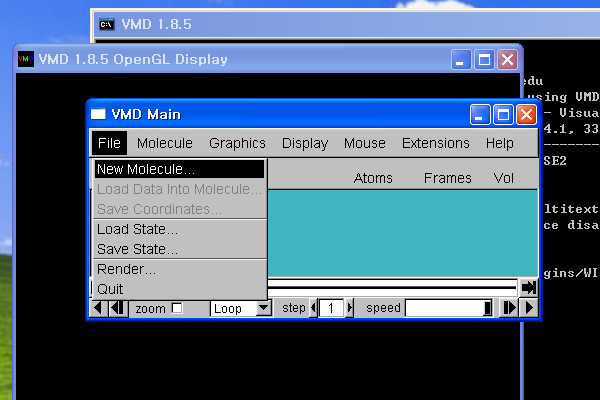This screenshot has width=600, height=400.
Task: Click the VMD Main title bar icon
Action: [x=98, y=114]
